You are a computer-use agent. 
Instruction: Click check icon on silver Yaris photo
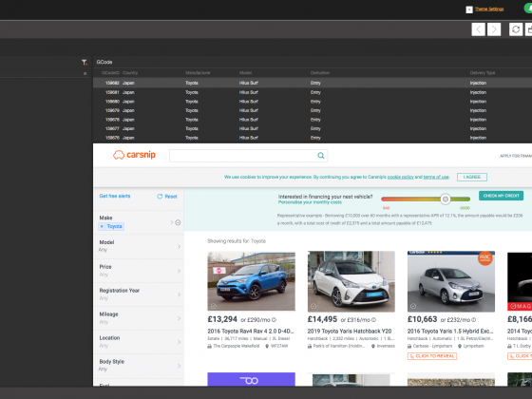413,306
